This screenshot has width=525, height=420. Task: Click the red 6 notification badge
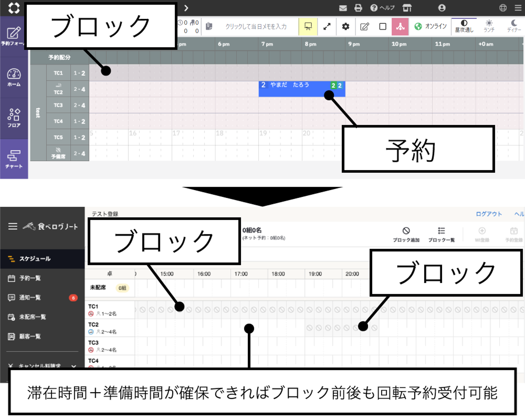[73, 298]
